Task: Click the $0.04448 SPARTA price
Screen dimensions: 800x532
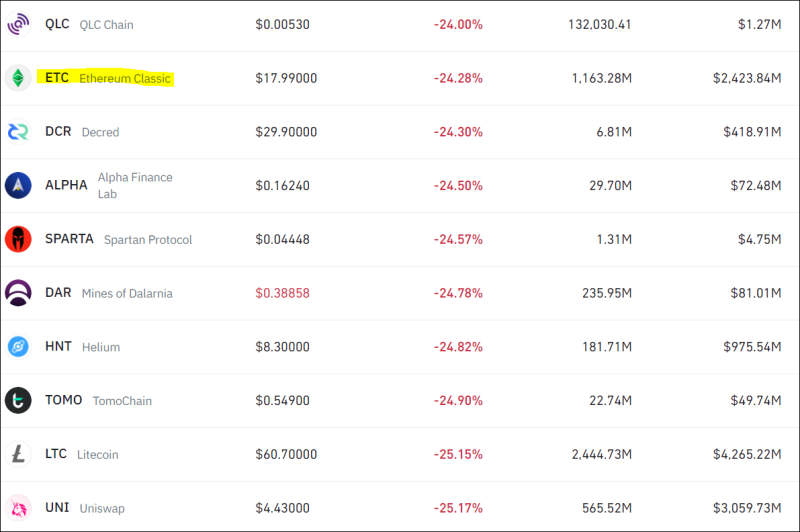Action: click(x=283, y=239)
